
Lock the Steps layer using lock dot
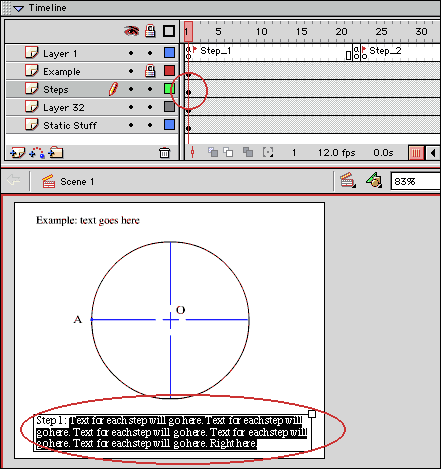click(150, 89)
